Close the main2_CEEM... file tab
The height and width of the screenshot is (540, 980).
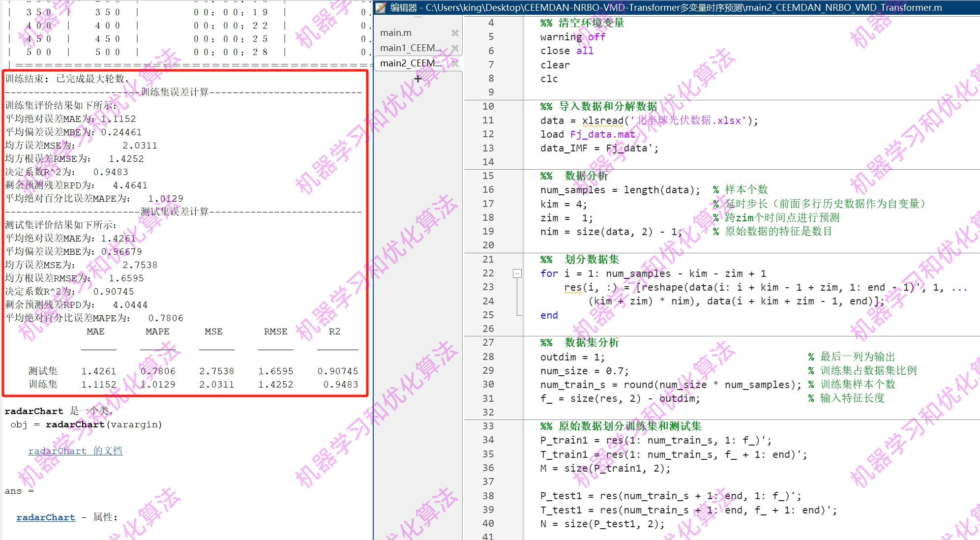coord(455,63)
